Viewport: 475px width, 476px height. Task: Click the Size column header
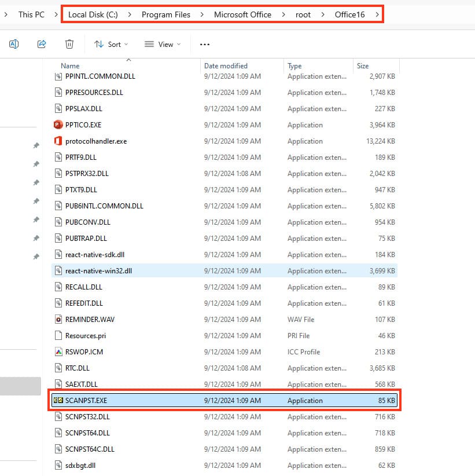(363, 66)
